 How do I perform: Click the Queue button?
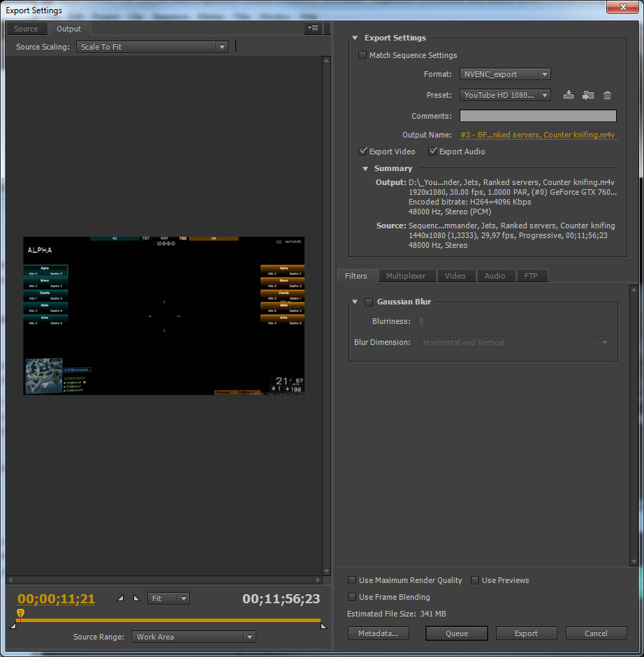coord(457,633)
